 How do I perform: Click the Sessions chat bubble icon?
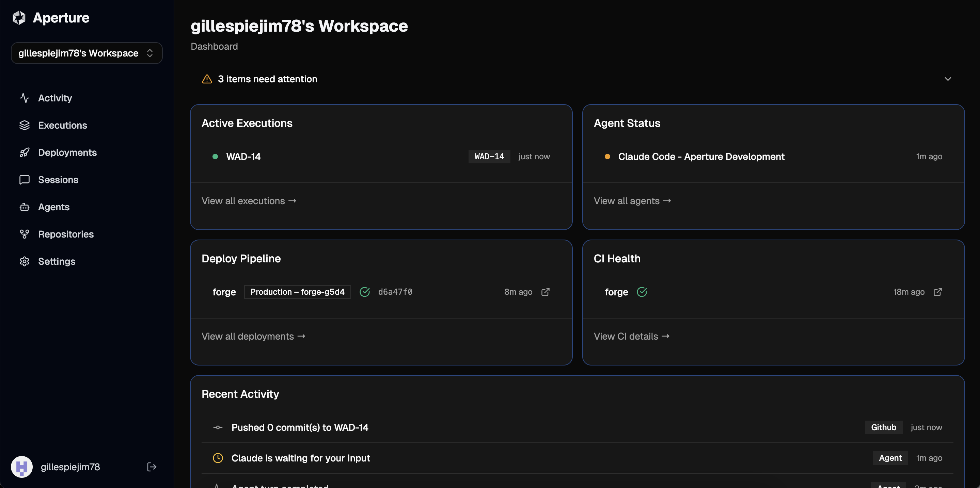coord(25,179)
